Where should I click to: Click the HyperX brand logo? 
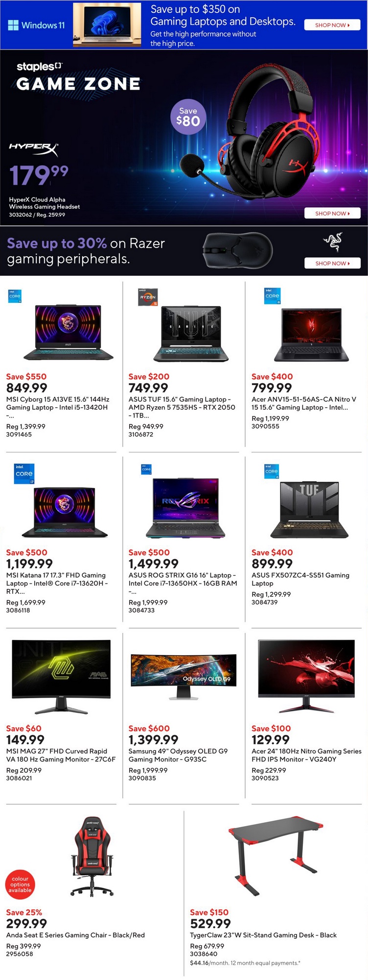click(x=33, y=148)
